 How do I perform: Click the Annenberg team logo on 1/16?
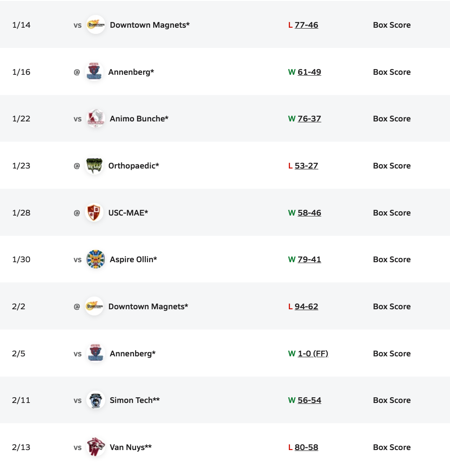tap(94, 72)
